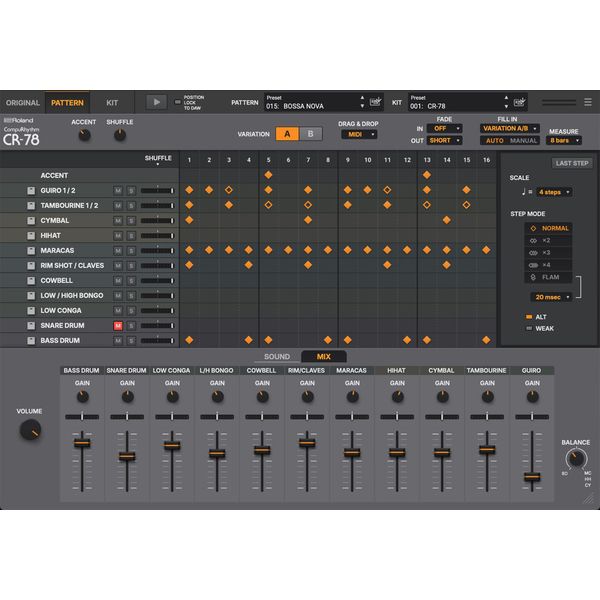This screenshot has width=600, height=600.
Task: Click the Bass Drum mixer fader
Action: coord(82,443)
